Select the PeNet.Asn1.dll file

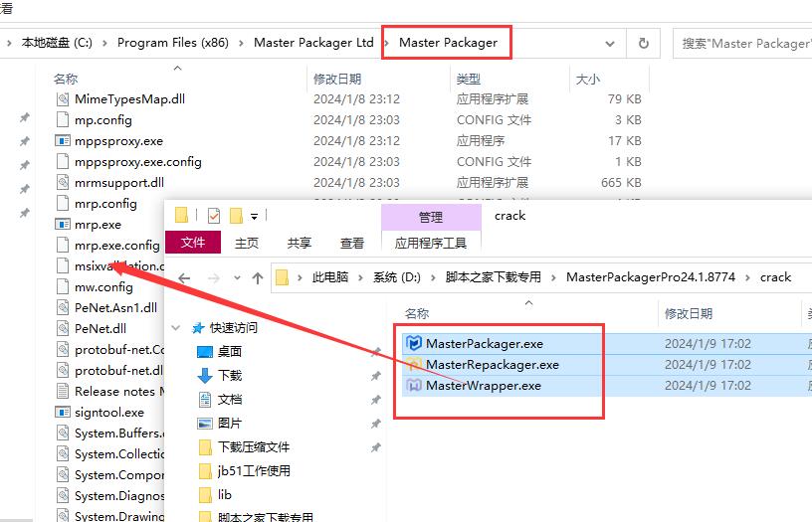pos(115,308)
